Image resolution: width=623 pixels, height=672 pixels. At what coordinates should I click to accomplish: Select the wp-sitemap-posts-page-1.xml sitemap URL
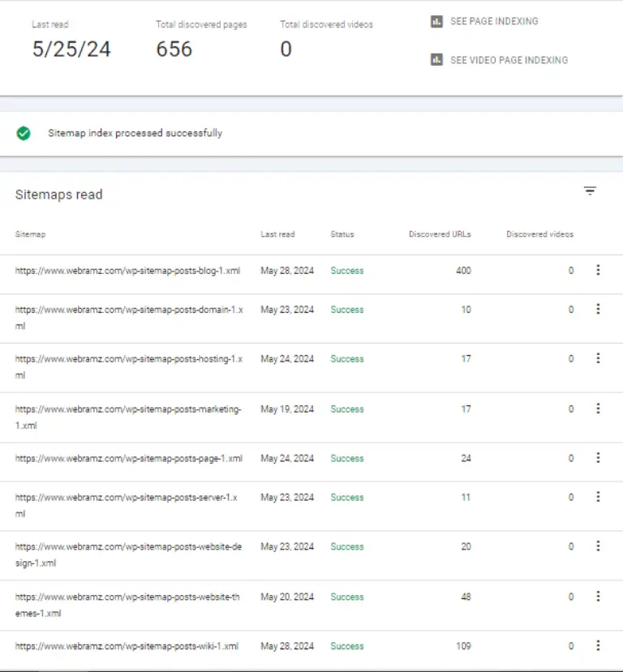click(129, 459)
